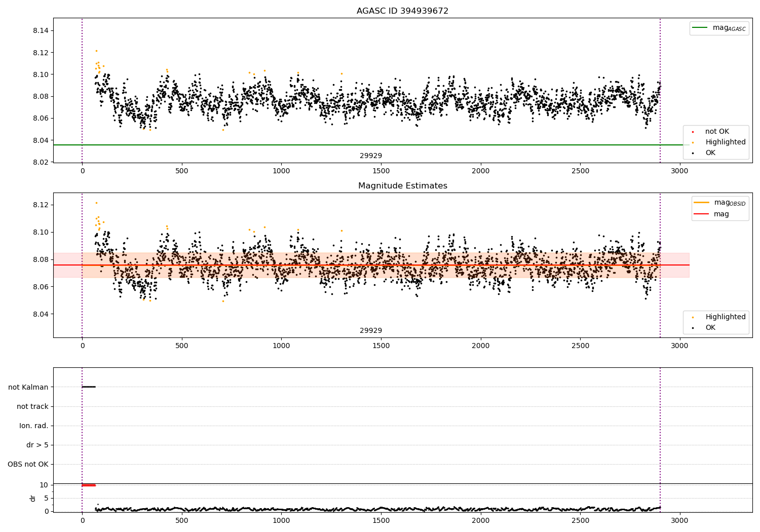Select the 'not OK' entry in top legend
The image size is (760, 532).
coord(717,131)
